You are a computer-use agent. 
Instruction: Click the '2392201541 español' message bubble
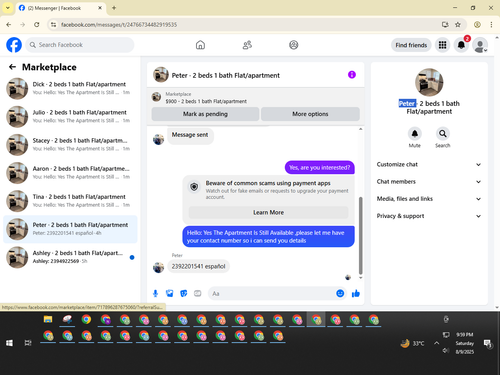coord(198,266)
